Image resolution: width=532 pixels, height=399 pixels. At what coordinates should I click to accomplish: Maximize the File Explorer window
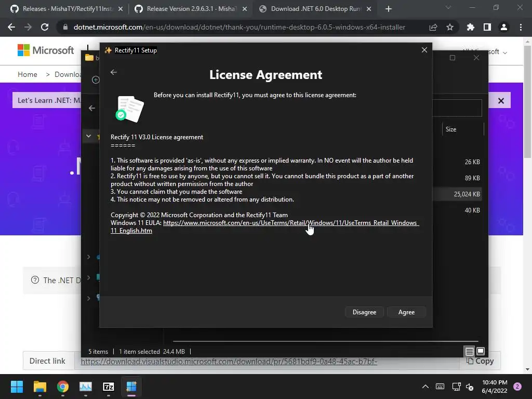click(x=453, y=58)
